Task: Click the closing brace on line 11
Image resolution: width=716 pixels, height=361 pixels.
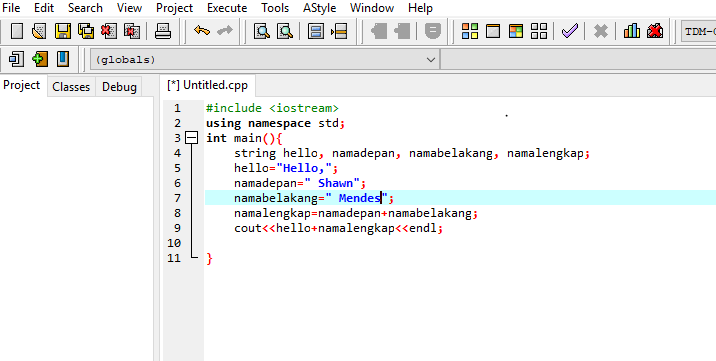Action: tap(209, 259)
